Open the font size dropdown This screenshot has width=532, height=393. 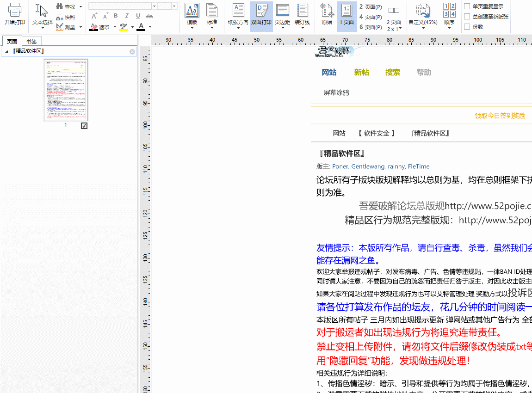coord(174,6)
